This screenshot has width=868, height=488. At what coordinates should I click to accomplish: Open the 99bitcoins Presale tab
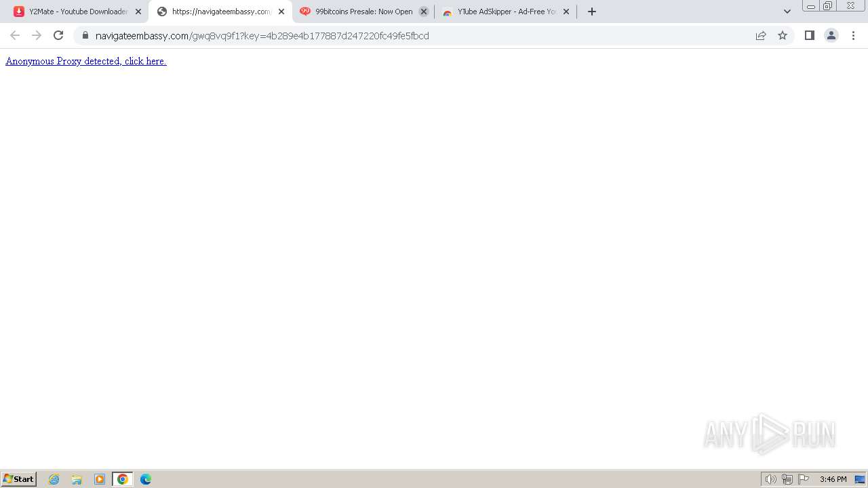363,12
